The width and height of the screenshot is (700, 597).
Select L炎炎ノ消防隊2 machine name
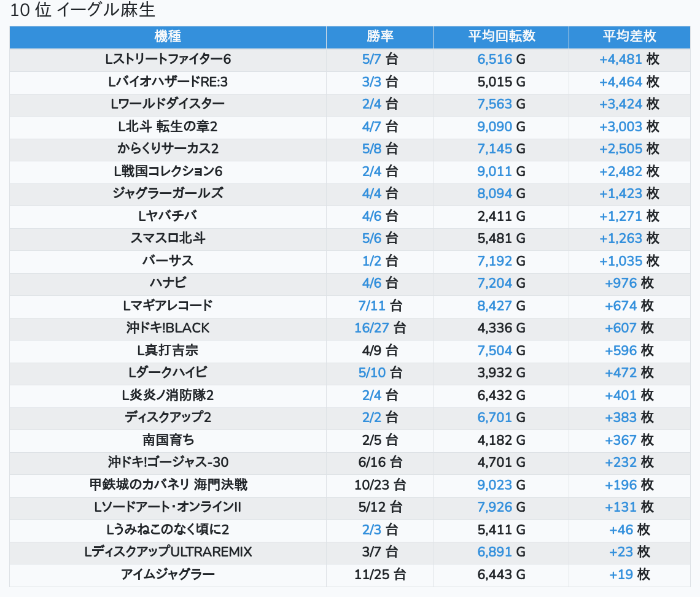(168, 395)
